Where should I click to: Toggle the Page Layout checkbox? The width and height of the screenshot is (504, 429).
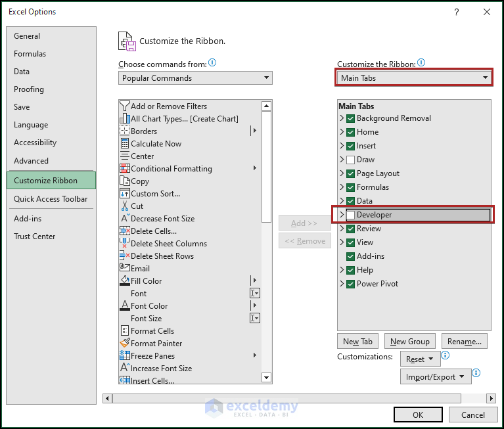(x=350, y=173)
